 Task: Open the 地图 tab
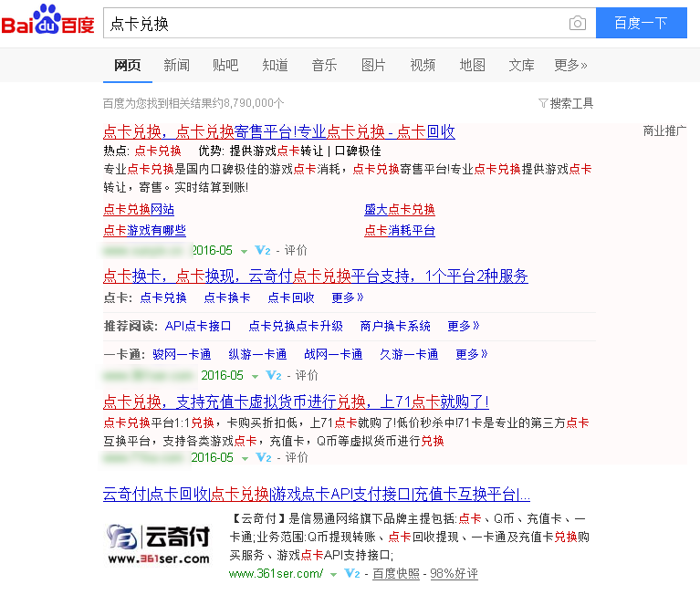473,65
